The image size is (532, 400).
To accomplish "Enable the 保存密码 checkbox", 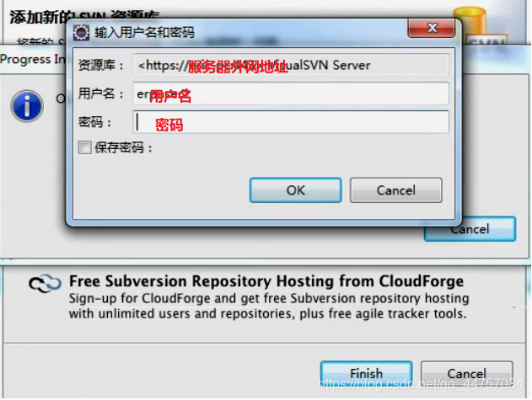I will (84, 147).
